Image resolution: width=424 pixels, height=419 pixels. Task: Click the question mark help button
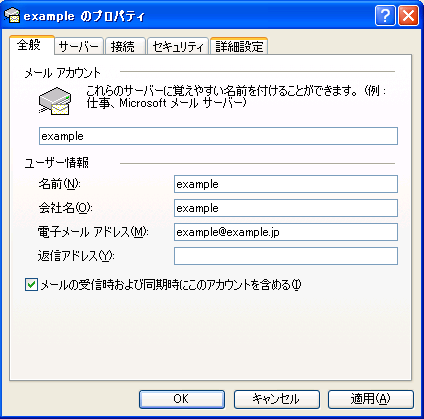(385, 15)
